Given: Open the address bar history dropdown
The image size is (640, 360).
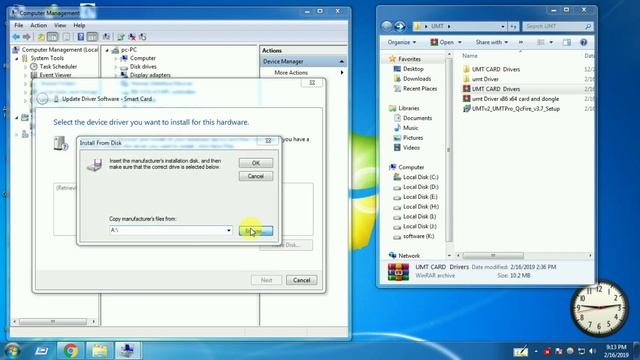Looking at the screenshot, I should point(502,27).
